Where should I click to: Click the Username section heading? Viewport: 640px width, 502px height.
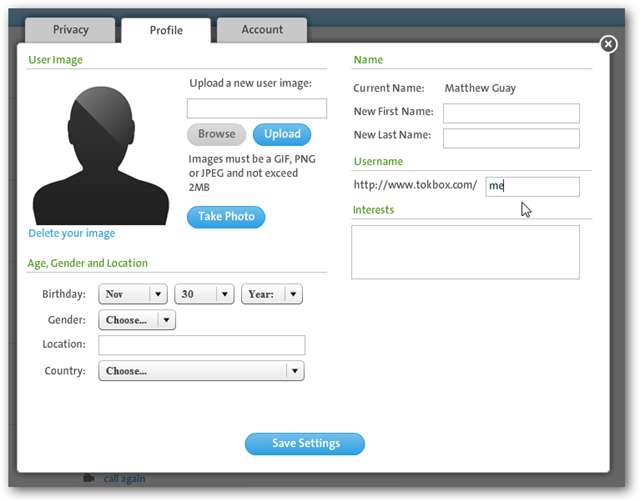click(x=378, y=162)
